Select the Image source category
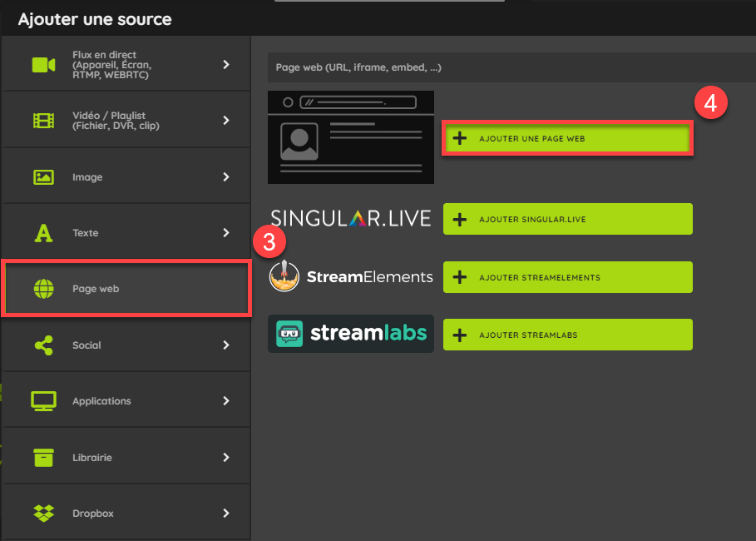Screen dimensions: 756x541 point(126,176)
